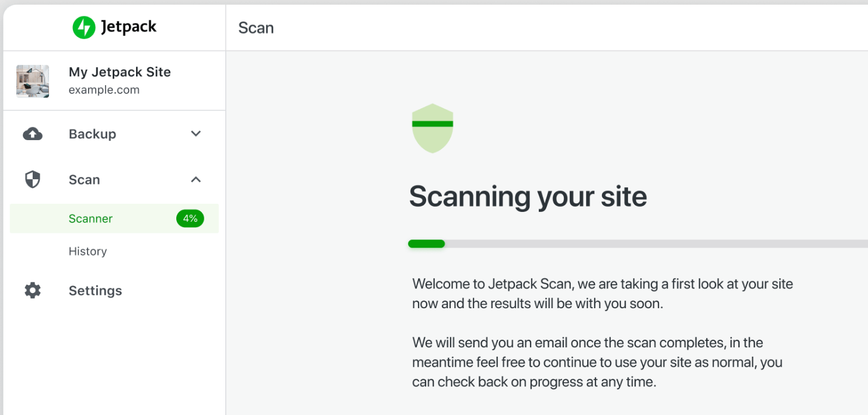
Task: Collapse the Scan section
Action: click(196, 179)
